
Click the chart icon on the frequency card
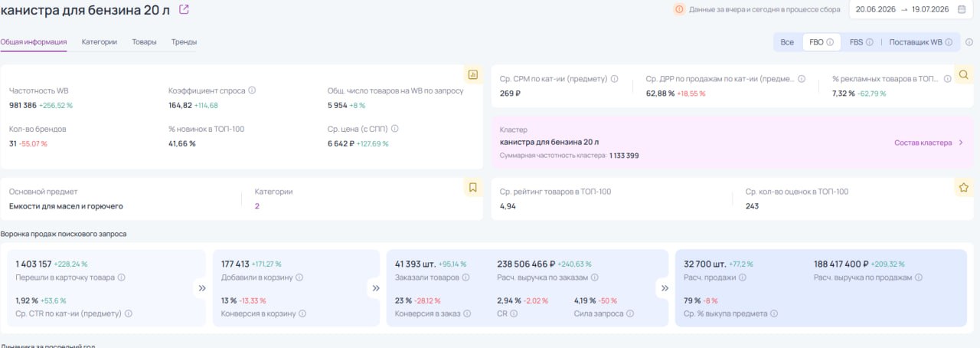pyautogui.click(x=472, y=74)
